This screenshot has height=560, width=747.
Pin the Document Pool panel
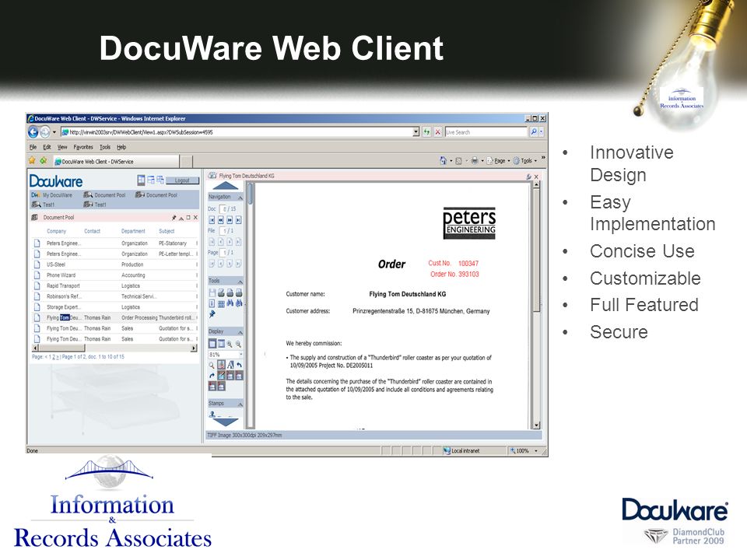point(174,218)
